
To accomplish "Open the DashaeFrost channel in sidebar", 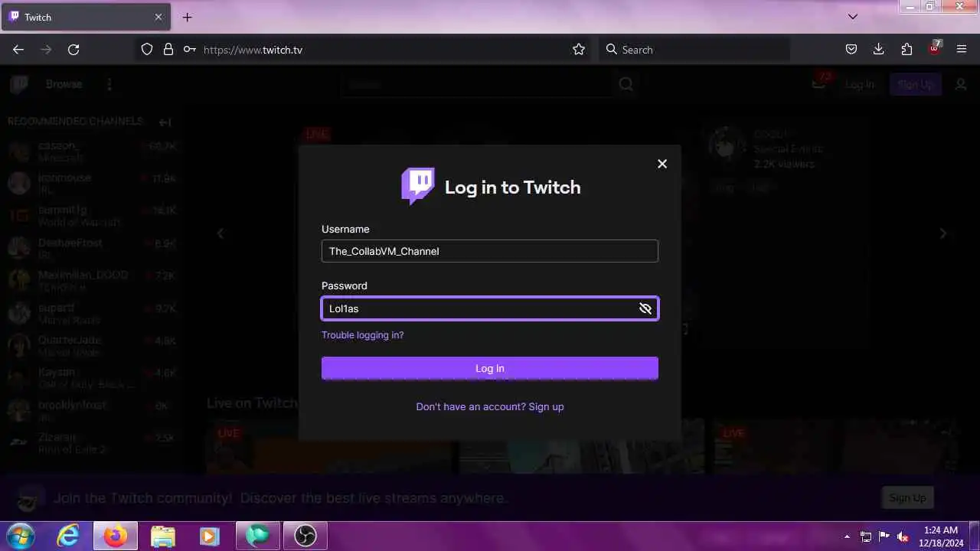I will point(92,247).
